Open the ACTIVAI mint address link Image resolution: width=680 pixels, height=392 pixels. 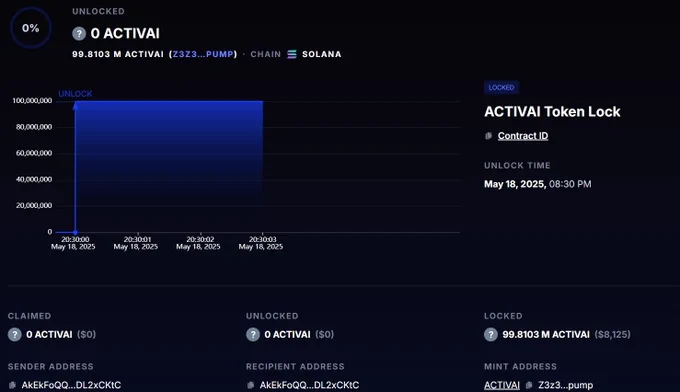click(x=502, y=385)
